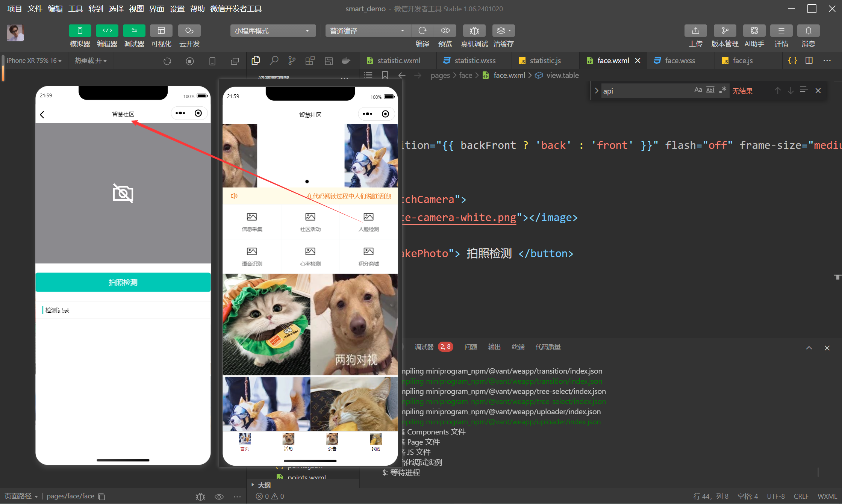Click the Docker whale sidebar icon
Viewport: 842px width, 504px height.
click(x=346, y=61)
